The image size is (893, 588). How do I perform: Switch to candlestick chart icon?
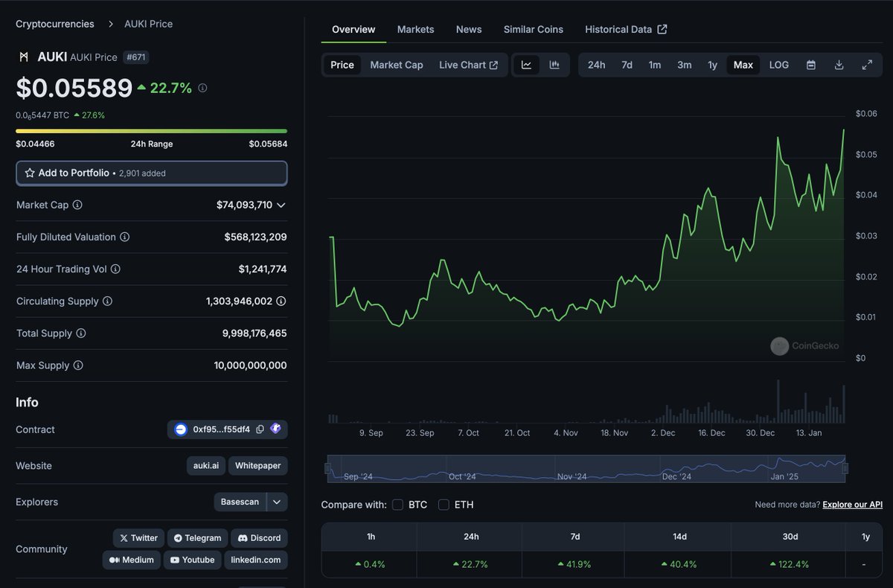tap(554, 65)
